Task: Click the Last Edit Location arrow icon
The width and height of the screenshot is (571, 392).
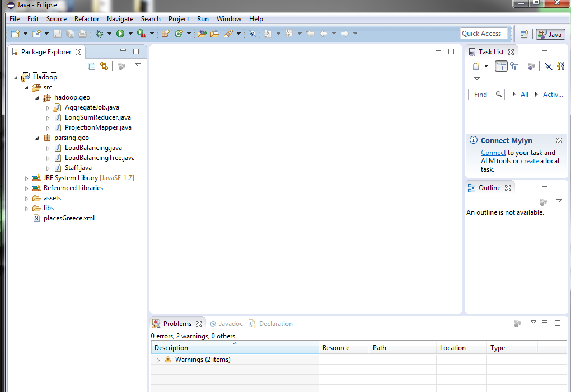Action: (310, 34)
